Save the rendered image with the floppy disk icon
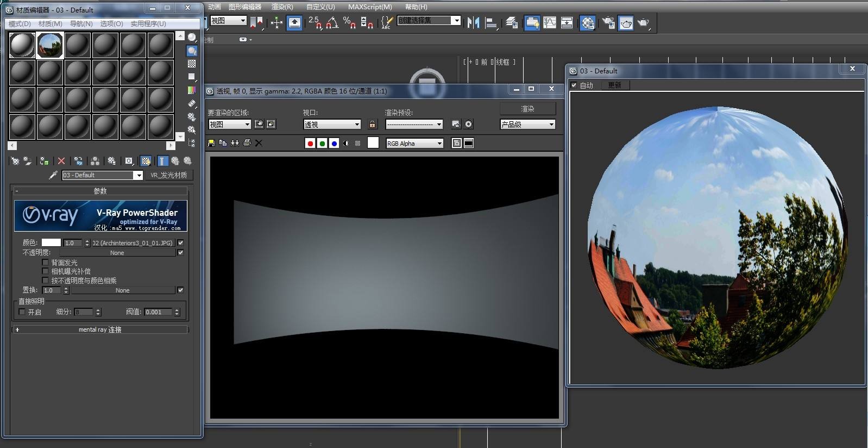The width and height of the screenshot is (868, 448). pyautogui.click(x=211, y=143)
